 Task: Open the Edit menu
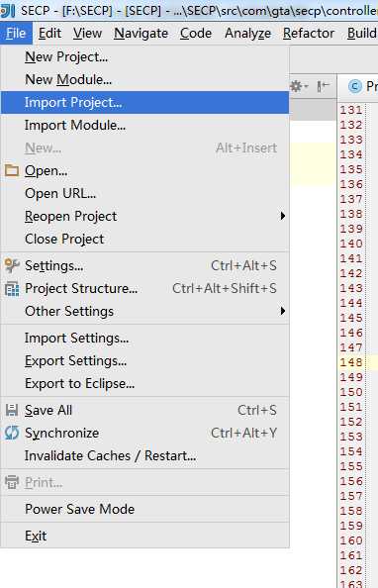pos(49,34)
